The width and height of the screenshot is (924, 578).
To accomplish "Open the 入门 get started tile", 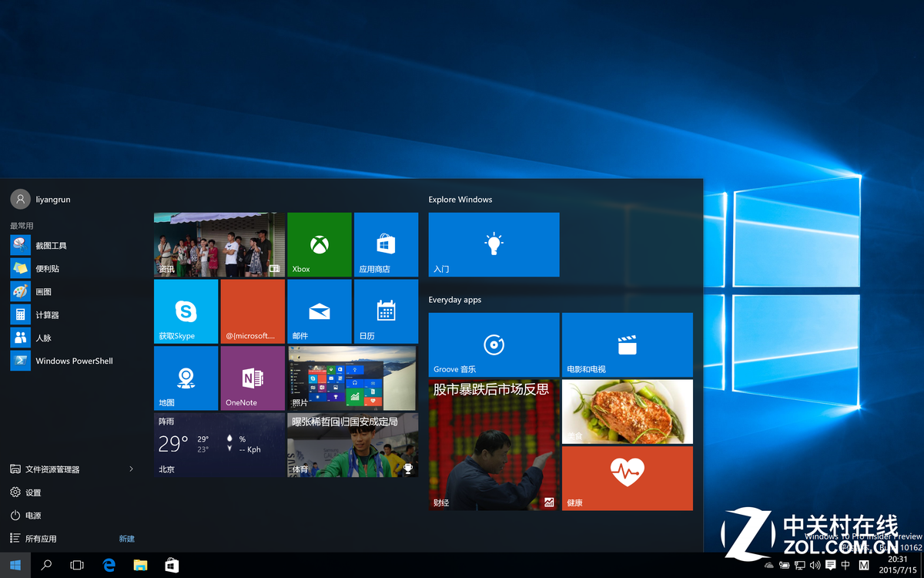I will click(x=494, y=244).
